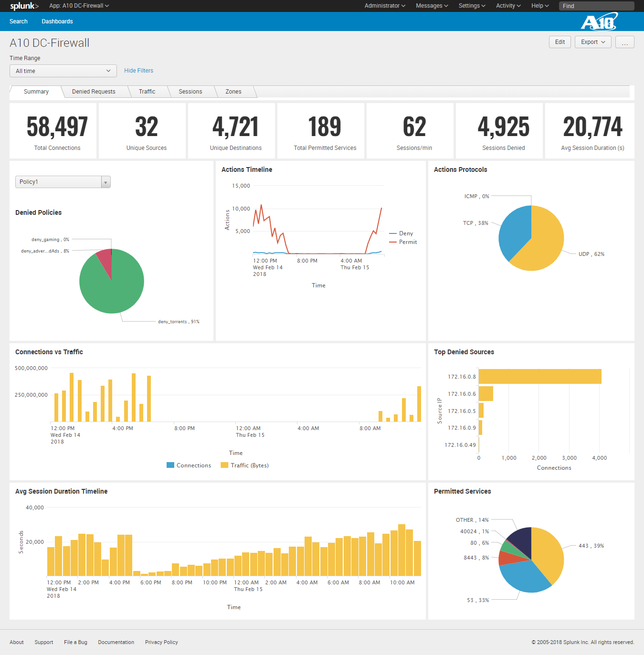The height and width of the screenshot is (655, 644).
Task: Open the Dashboards nav item
Action: pos(57,21)
